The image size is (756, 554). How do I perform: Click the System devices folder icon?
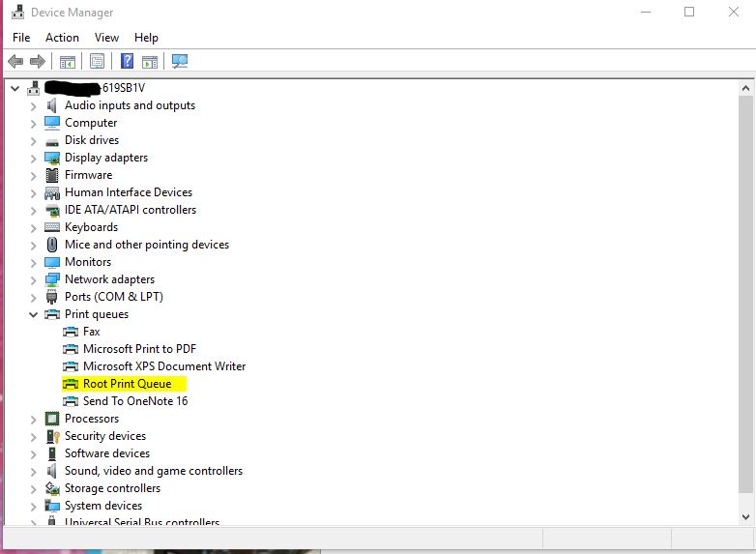pos(52,506)
